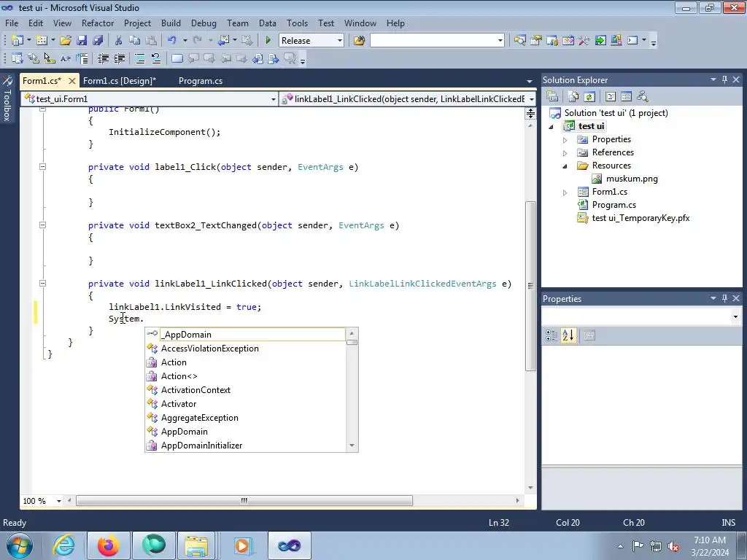Open Firefox from the taskbar
This screenshot has width=747, height=560.
[109, 545]
